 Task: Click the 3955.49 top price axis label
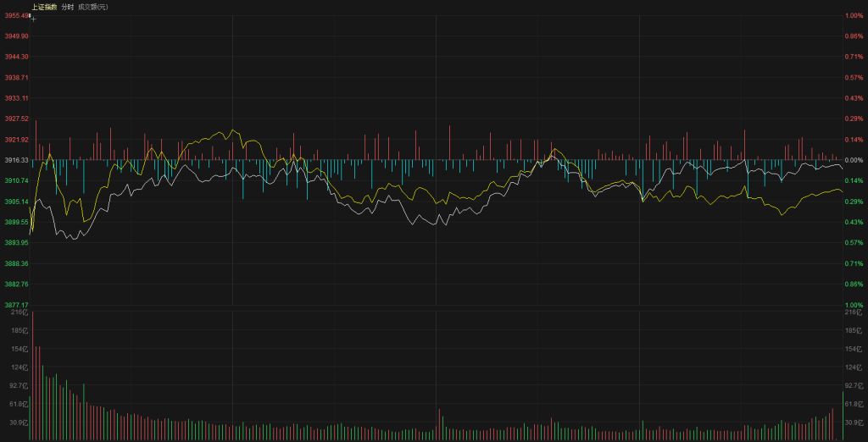pos(15,15)
